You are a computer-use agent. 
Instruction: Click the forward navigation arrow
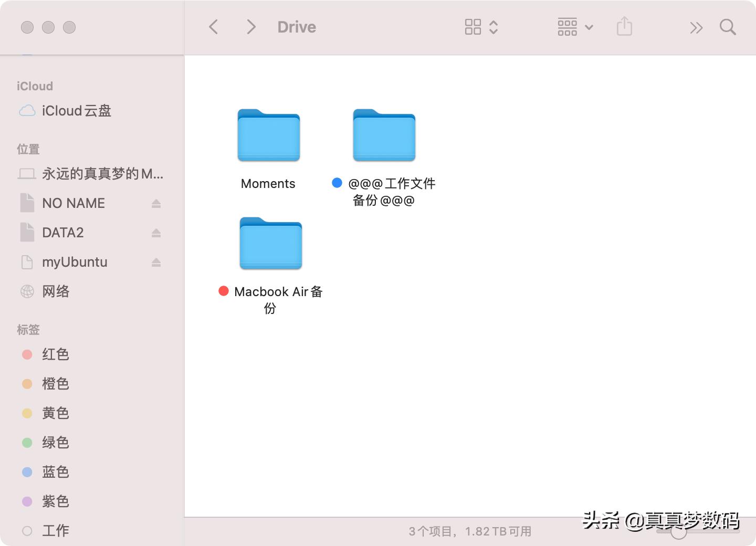(251, 27)
